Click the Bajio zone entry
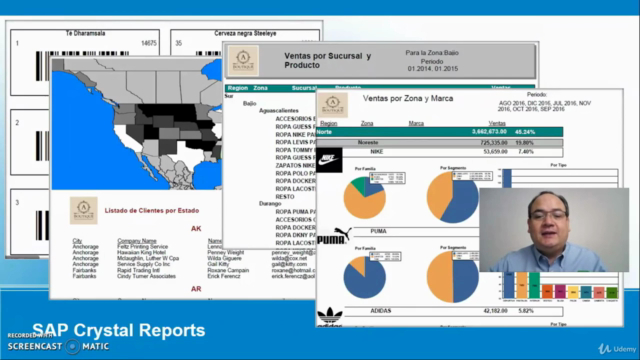Viewport: 640px width, 360px height. point(249,103)
